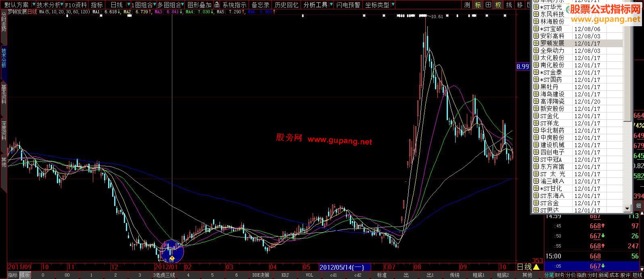Click the 田 grid layout icon

click(x=488, y=5)
